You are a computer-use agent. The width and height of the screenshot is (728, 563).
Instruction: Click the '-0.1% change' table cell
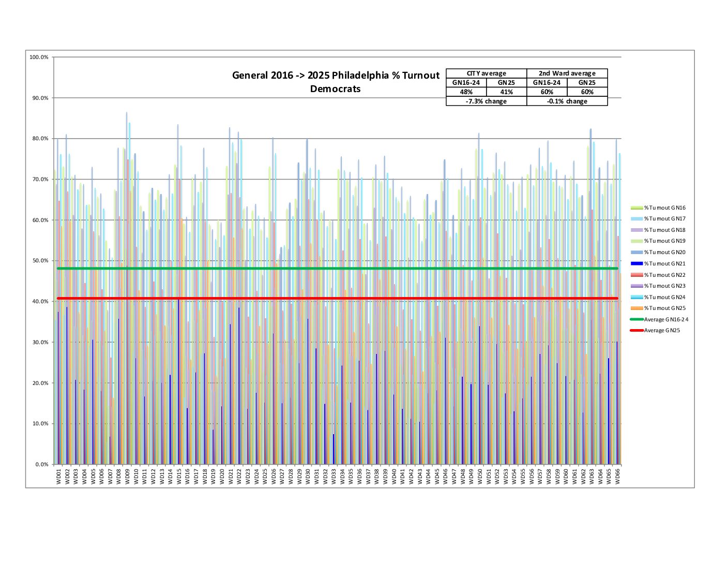point(567,101)
